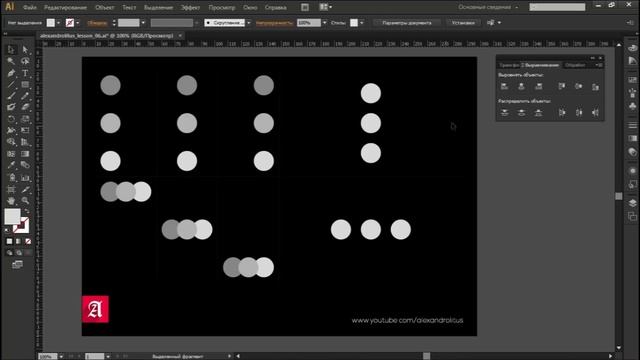
Task: Click horizontal align right in Align panel
Action: tap(538, 86)
